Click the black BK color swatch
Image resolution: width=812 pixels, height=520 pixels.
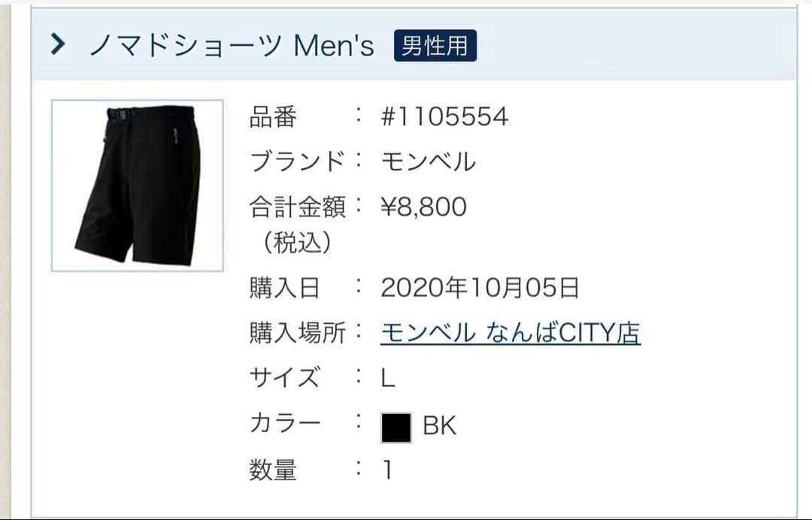click(x=396, y=428)
